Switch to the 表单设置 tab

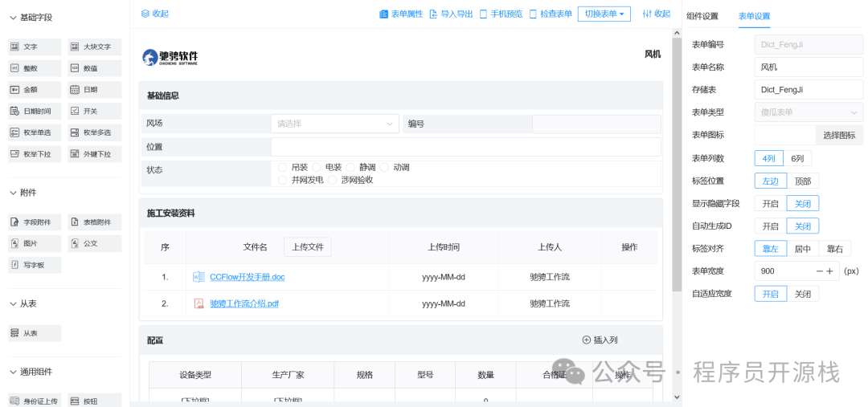754,16
